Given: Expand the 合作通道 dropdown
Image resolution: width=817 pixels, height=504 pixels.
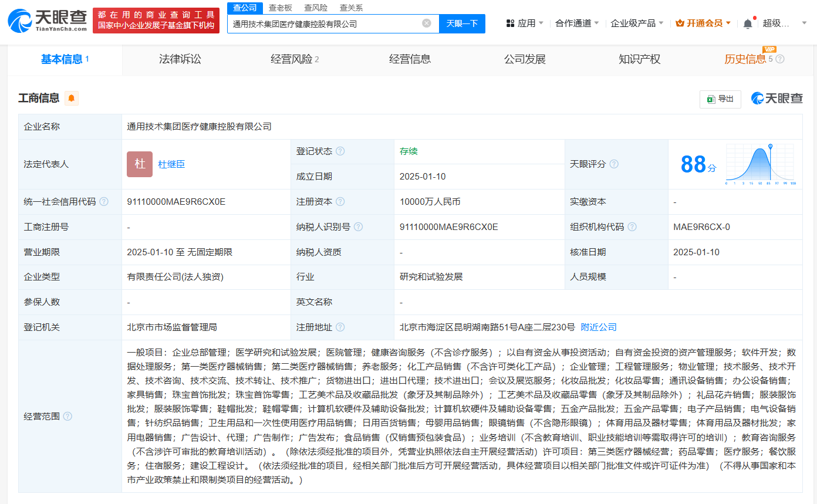Looking at the screenshot, I should tap(577, 23).
